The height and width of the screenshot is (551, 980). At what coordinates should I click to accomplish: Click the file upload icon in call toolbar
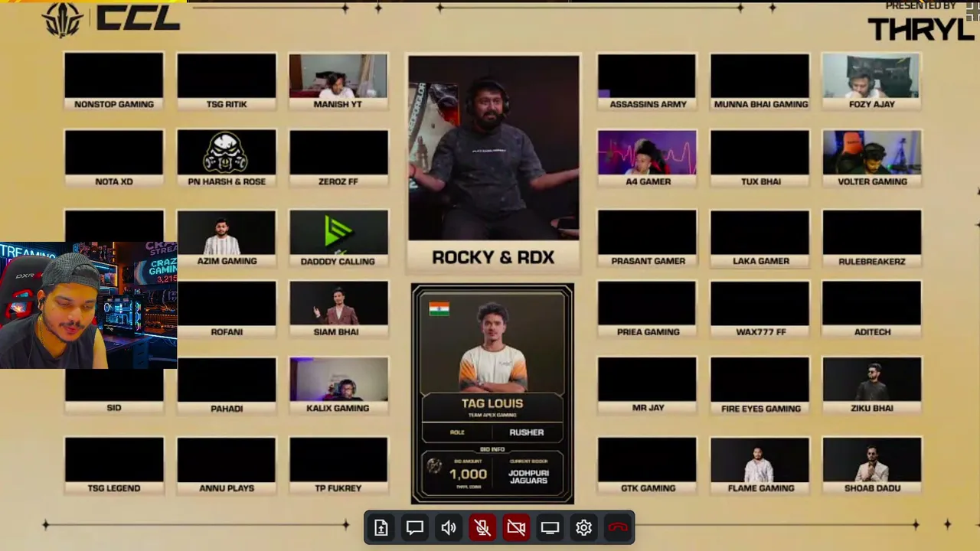click(x=381, y=527)
